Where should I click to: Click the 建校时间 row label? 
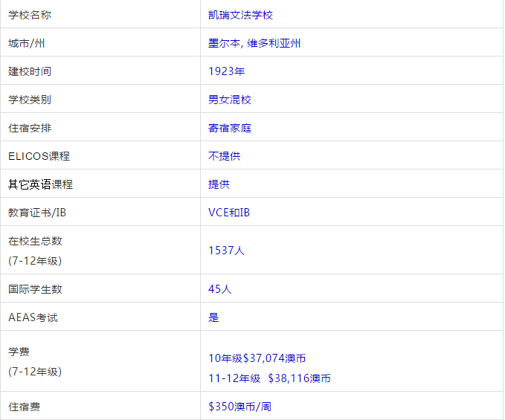click(x=30, y=71)
